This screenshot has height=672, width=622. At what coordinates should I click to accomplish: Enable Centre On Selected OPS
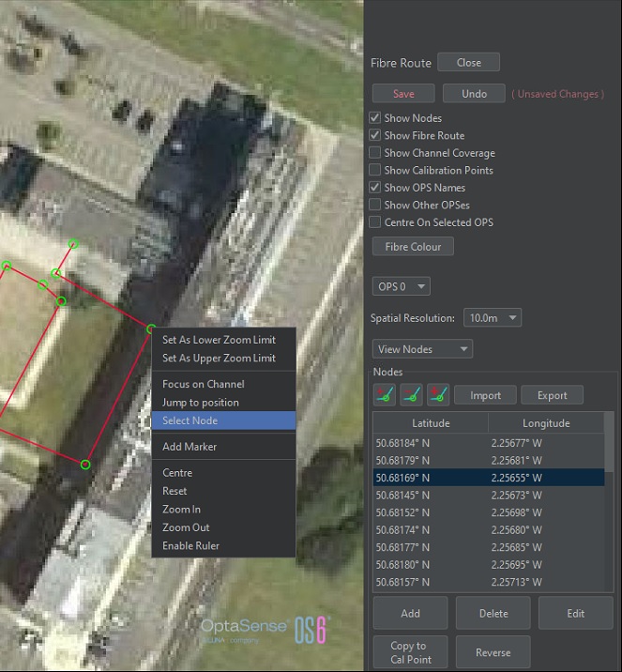coord(375,222)
